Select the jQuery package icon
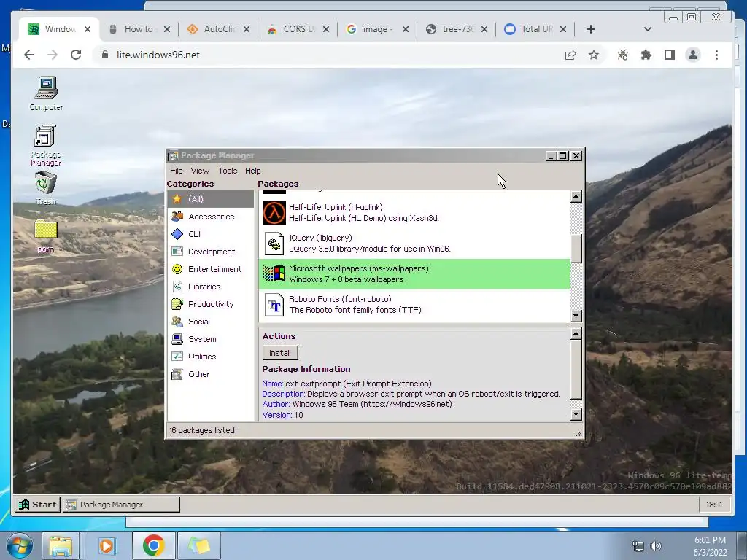Viewport: 747px width, 560px height. pyautogui.click(x=274, y=244)
